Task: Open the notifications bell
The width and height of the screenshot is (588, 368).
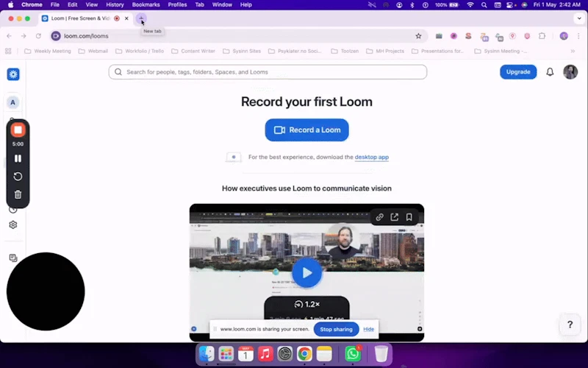Action: [x=550, y=72]
